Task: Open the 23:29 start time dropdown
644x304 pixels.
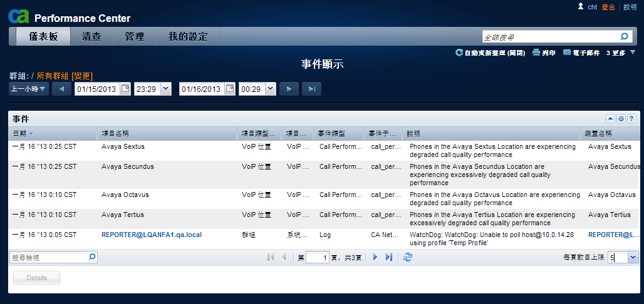Action: click(166, 89)
